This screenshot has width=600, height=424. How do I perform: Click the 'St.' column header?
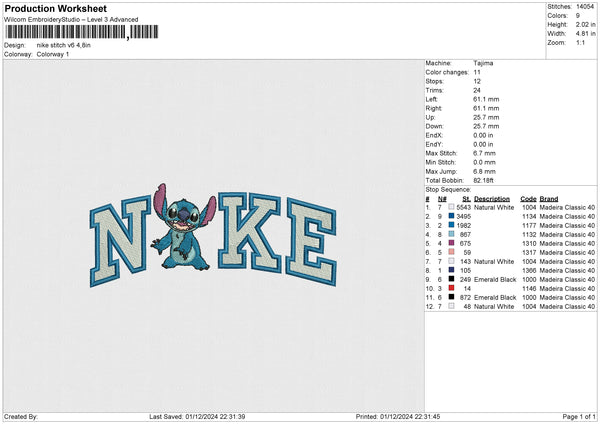pyautogui.click(x=466, y=199)
